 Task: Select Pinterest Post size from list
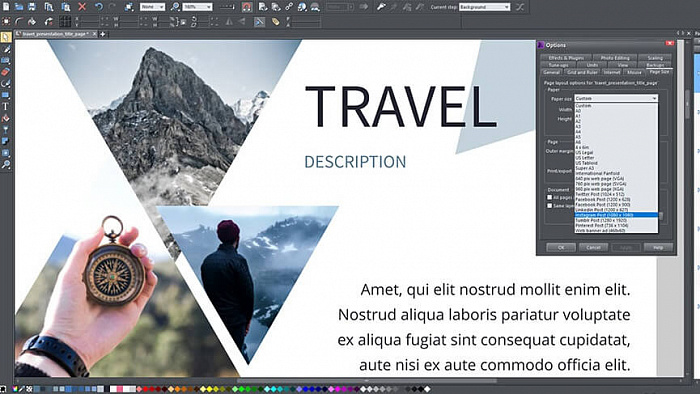pyautogui.click(x=616, y=225)
